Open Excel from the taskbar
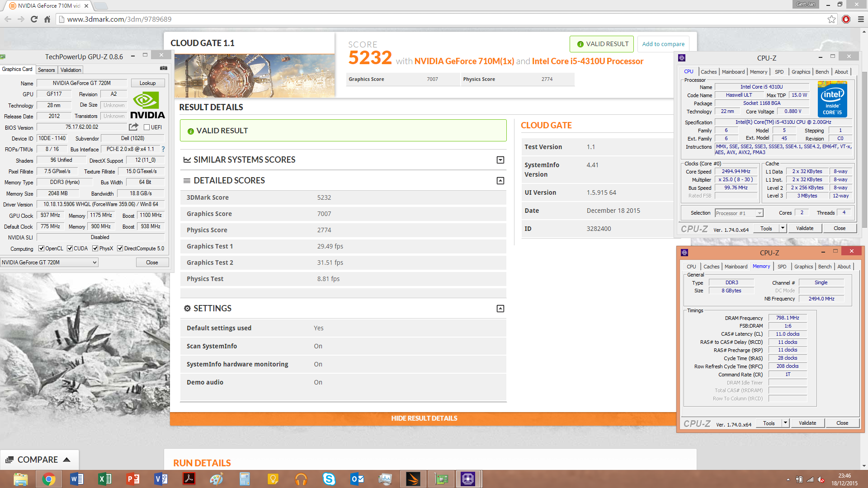Viewport: 868px width, 488px height. (x=105, y=479)
